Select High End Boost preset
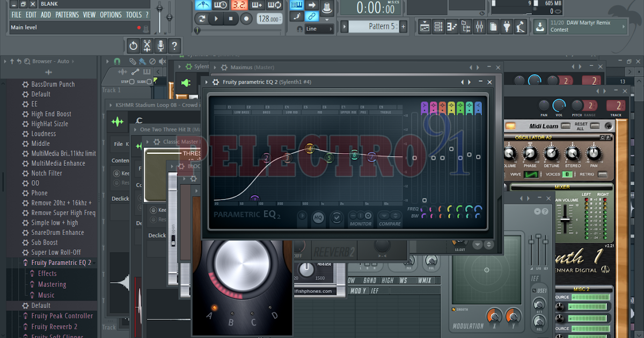644x338 pixels. point(51,114)
